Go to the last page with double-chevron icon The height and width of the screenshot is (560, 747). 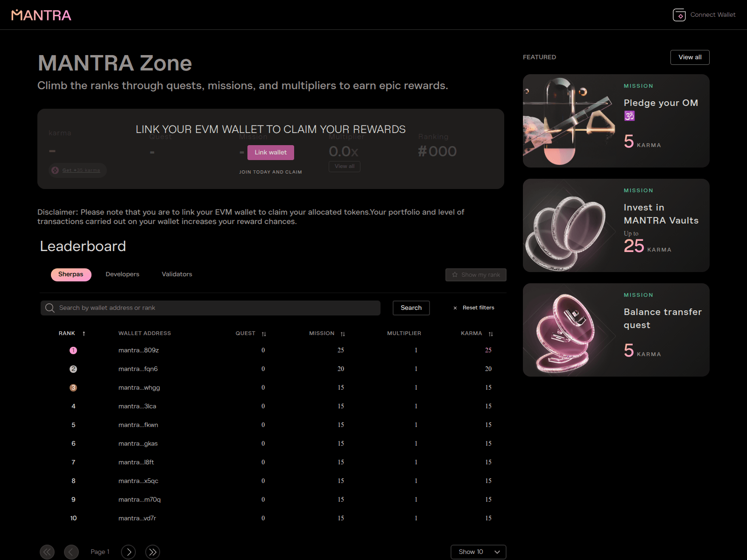(152, 552)
